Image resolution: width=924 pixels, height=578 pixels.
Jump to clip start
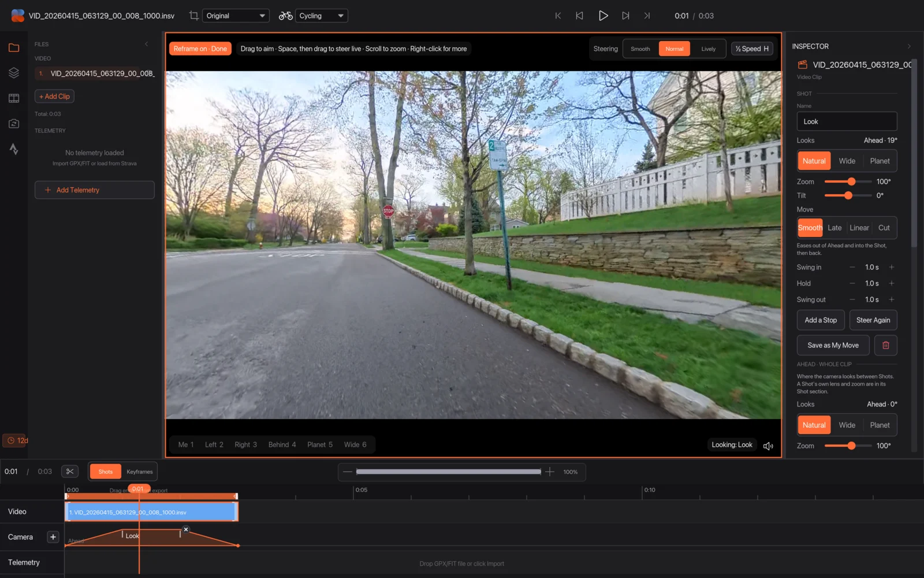click(x=558, y=16)
